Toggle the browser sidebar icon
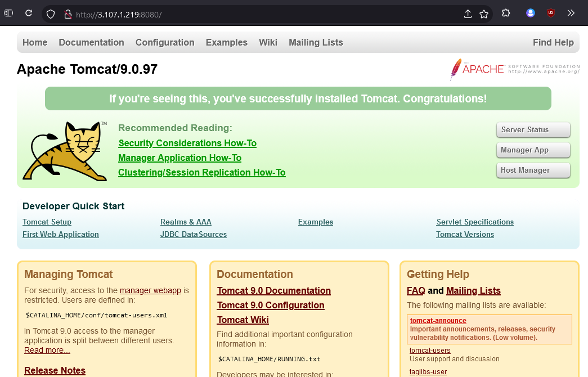Viewport: 588px width, 377px height. click(x=8, y=13)
